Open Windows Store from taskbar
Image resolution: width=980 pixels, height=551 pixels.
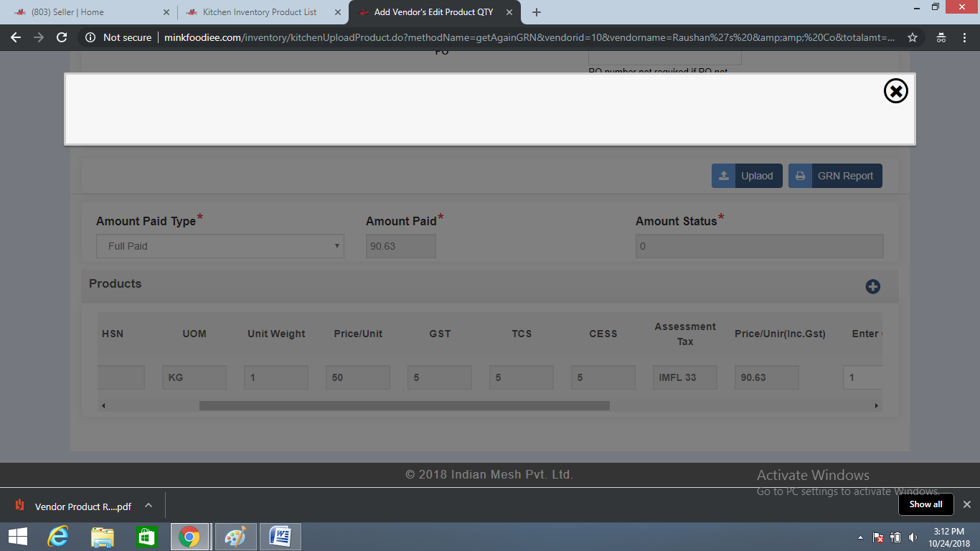[x=146, y=537]
